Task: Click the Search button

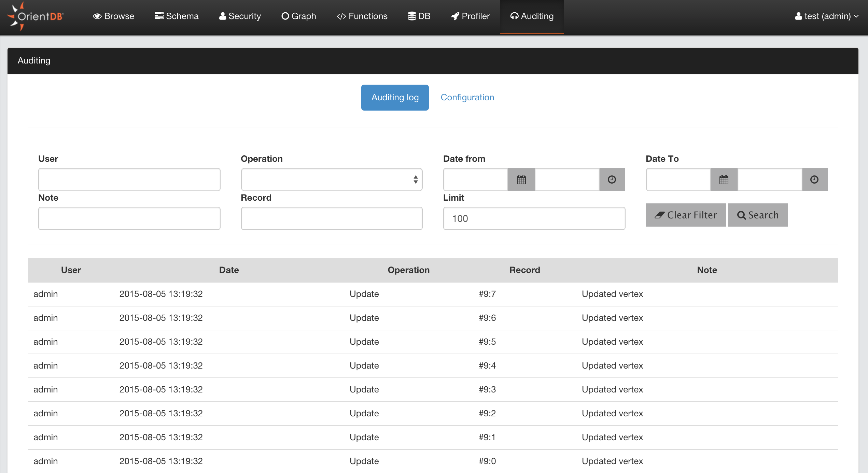Action: 758,215
